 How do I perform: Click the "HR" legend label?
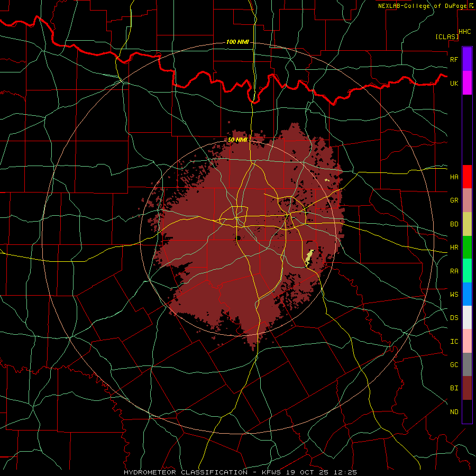[x=454, y=248]
